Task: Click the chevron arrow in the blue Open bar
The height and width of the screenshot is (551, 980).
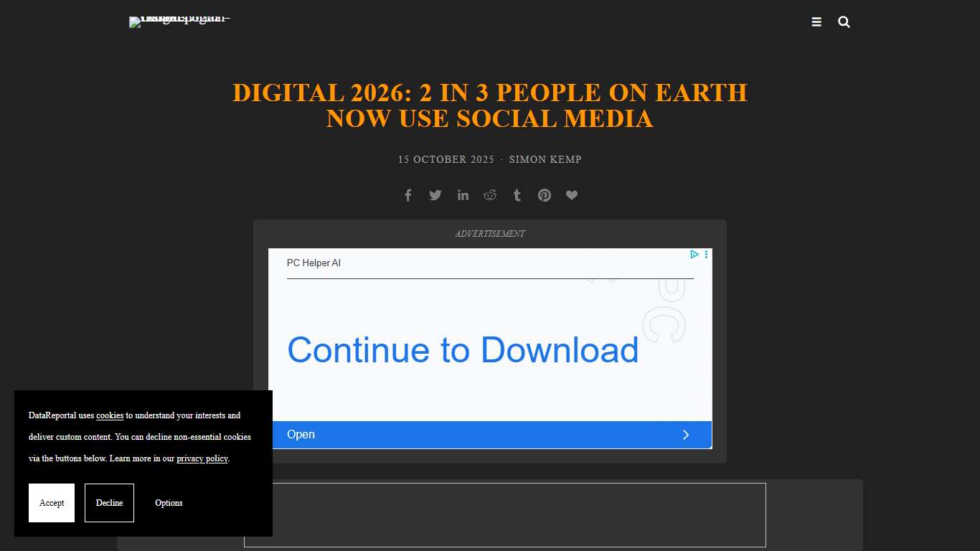Action: (685, 434)
